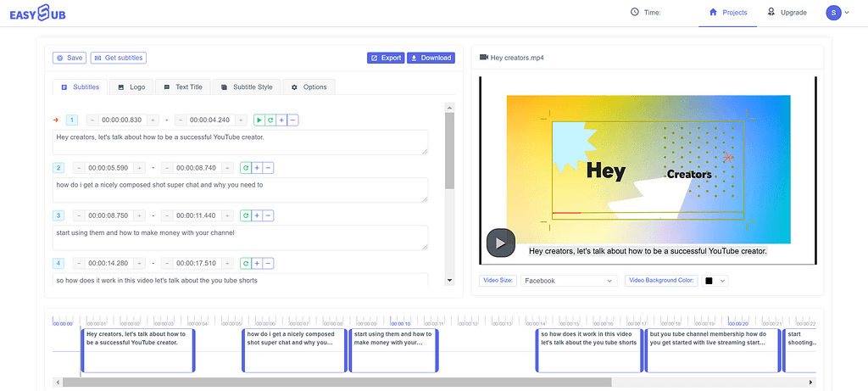The height and width of the screenshot is (391, 868).
Task: Add a subtitle after subtitle 1
Action: pos(281,120)
